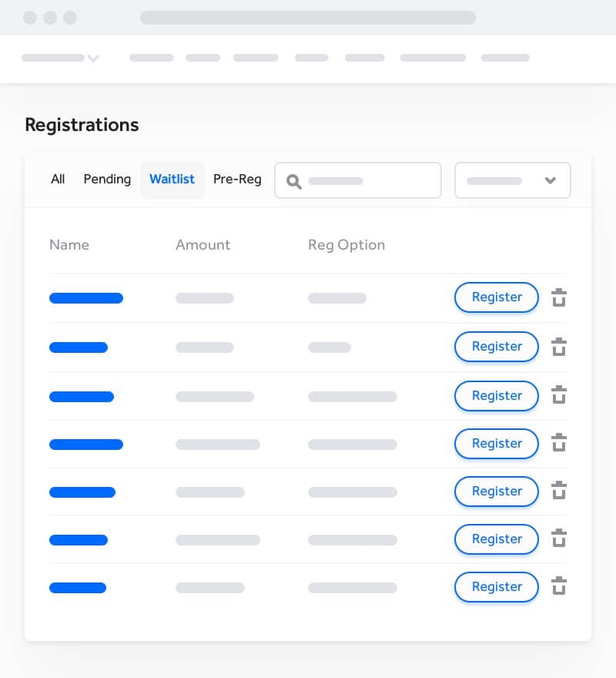Switch to the All tab
This screenshot has width=616, height=678.
tap(58, 180)
